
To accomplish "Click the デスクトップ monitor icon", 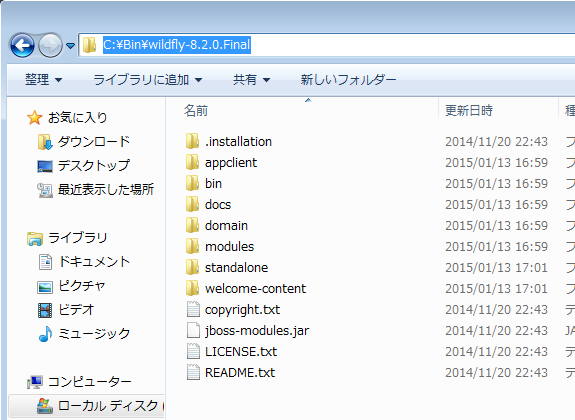I will [x=45, y=166].
